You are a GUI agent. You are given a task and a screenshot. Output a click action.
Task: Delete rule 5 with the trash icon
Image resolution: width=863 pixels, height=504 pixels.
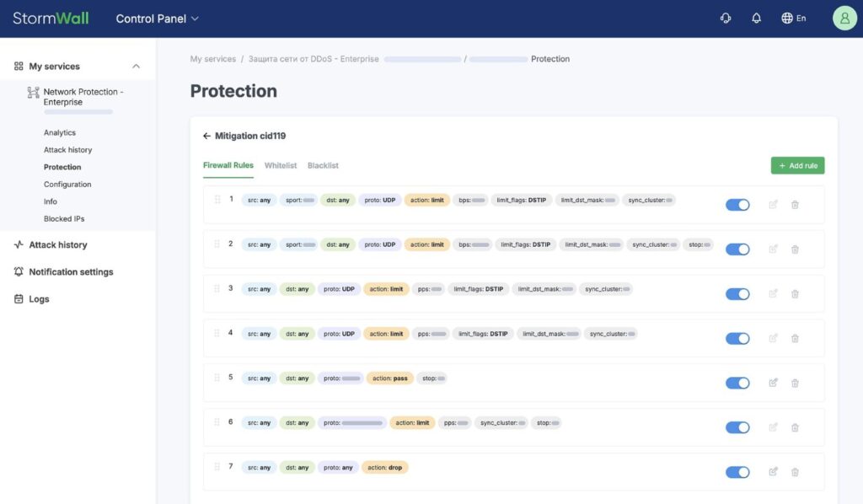click(x=795, y=382)
